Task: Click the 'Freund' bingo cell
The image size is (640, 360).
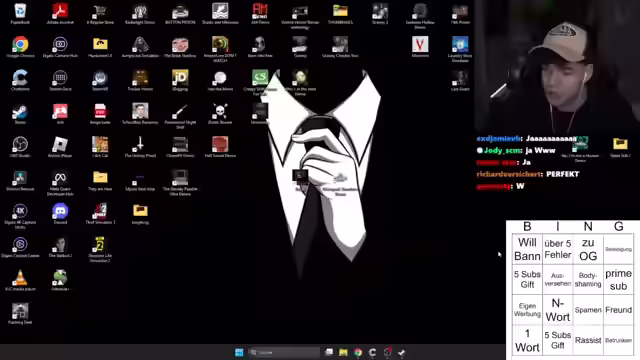Action: click(618, 310)
